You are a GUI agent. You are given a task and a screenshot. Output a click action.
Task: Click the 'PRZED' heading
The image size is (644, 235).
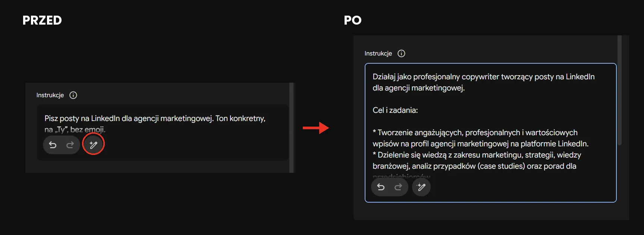coord(42,20)
